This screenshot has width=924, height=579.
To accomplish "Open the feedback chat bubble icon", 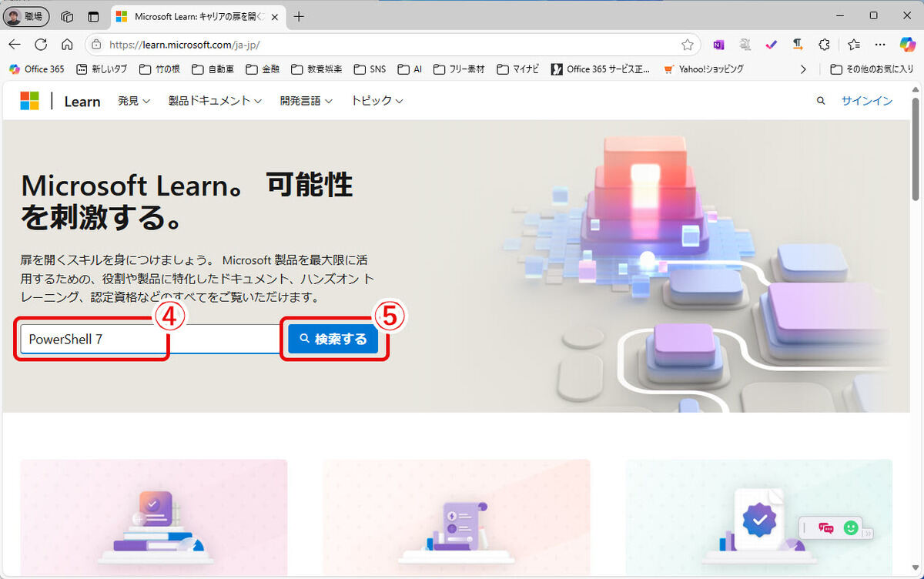I will point(826,528).
